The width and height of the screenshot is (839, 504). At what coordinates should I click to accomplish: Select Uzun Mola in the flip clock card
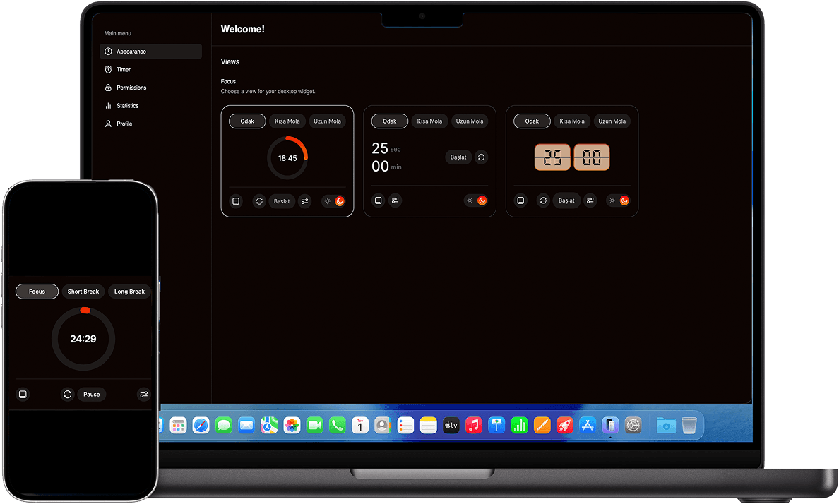tap(612, 121)
